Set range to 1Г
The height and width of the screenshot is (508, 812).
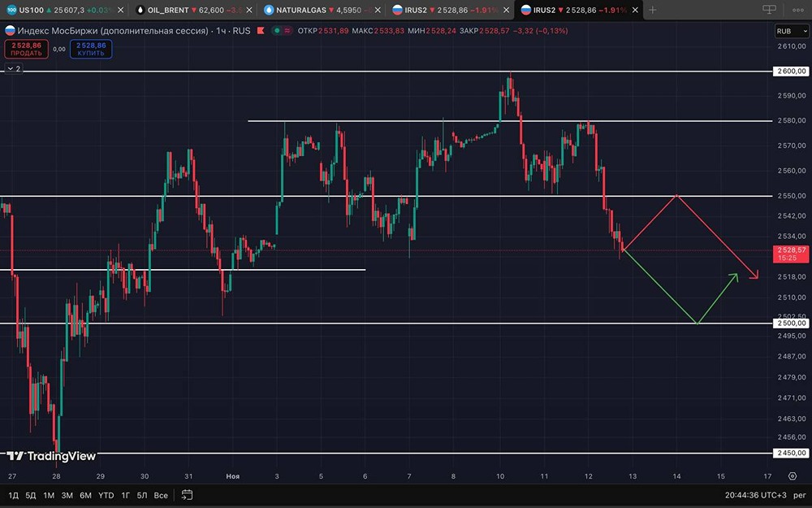point(125,495)
